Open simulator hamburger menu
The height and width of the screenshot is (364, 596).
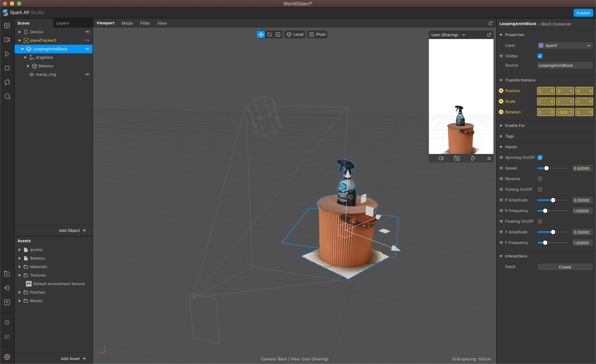(x=489, y=158)
